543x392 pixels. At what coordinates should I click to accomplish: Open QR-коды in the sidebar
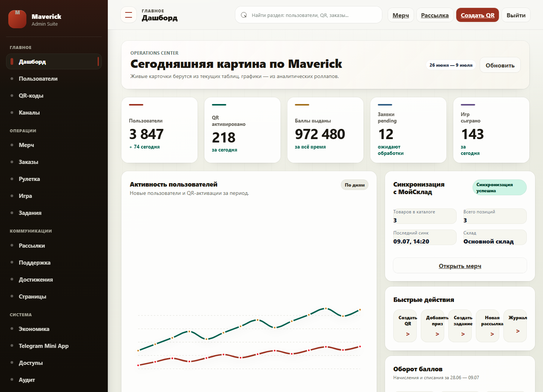54,95
